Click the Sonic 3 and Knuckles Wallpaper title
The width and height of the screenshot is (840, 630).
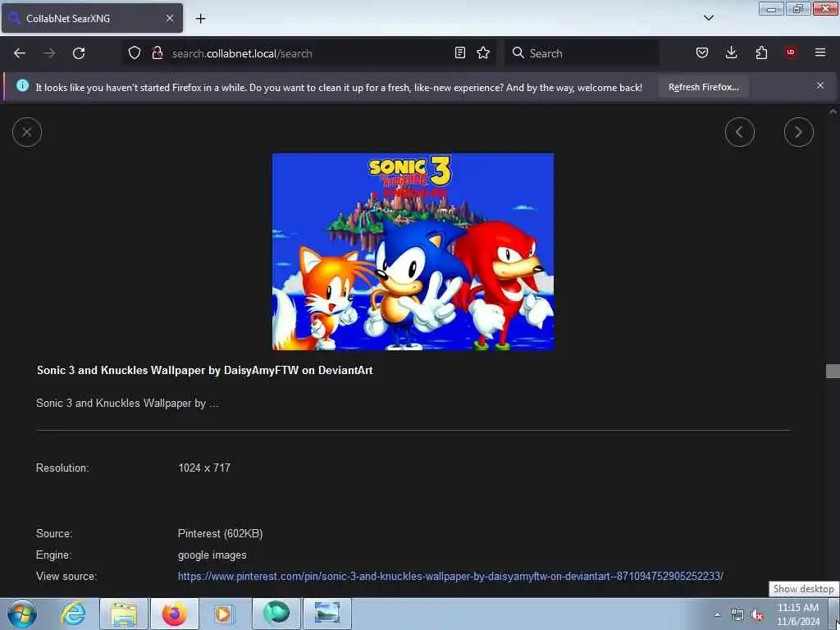pos(204,370)
